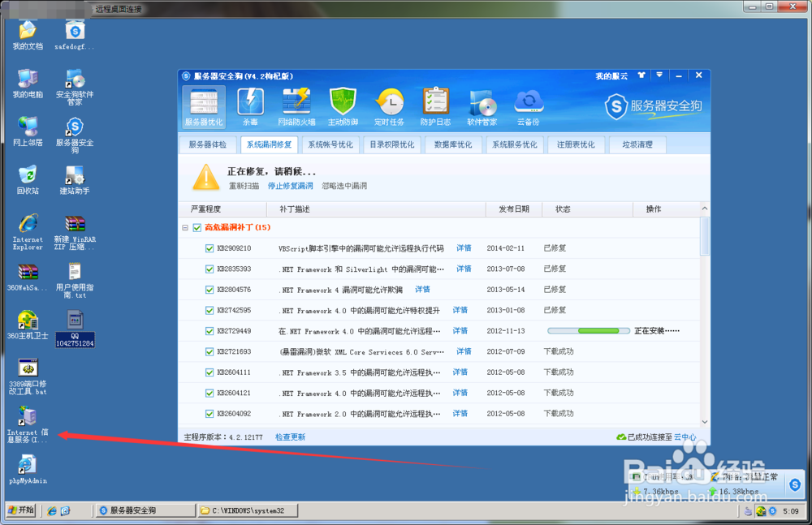Click patch list vertical scrollbar down arrow
The image size is (812, 525).
[x=705, y=422]
